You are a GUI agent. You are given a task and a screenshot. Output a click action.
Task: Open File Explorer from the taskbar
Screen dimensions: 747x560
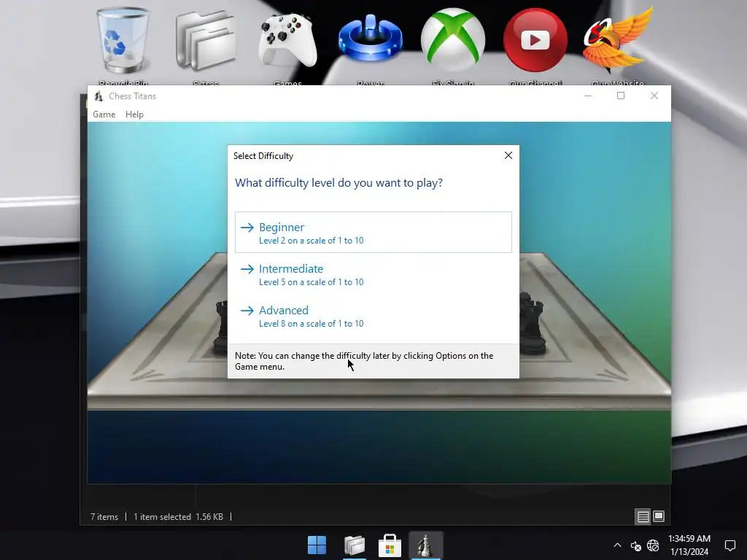tap(355, 545)
